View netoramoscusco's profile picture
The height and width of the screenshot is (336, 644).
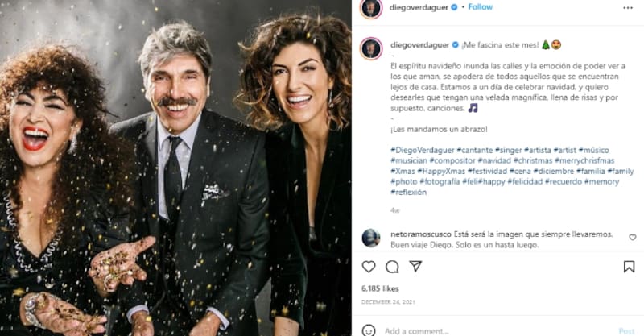point(370,238)
